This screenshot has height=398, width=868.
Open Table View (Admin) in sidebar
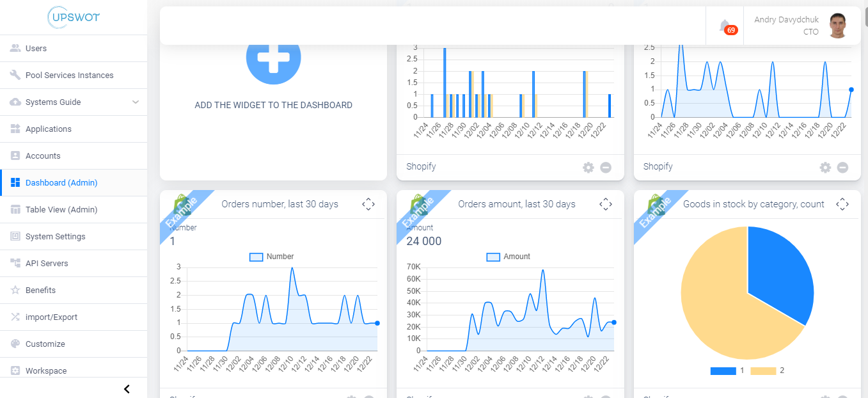(x=61, y=210)
